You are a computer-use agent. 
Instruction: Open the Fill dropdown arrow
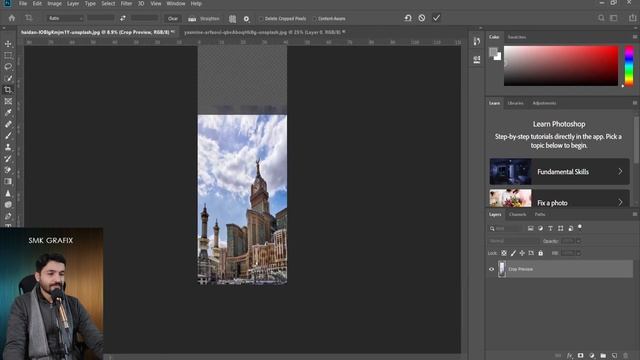point(578,253)
